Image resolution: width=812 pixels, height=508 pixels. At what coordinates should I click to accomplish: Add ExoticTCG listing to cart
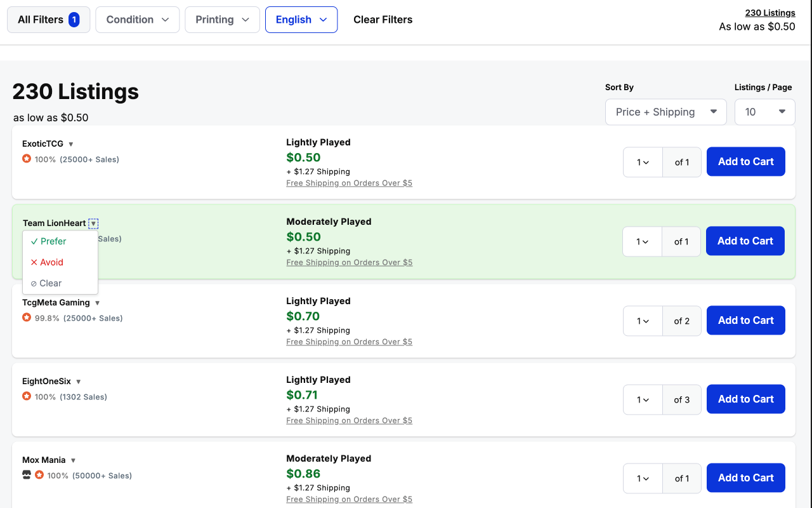(745, 162)
